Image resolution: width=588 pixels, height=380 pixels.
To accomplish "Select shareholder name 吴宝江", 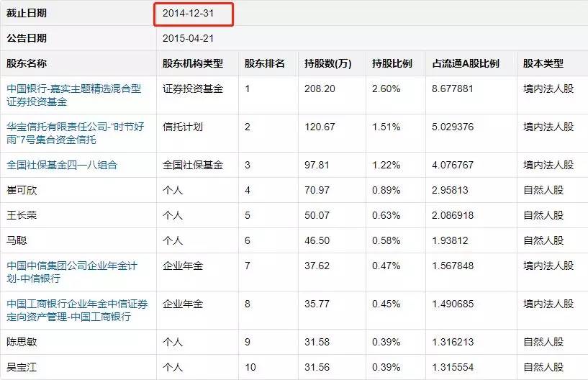I will pos(22,367).
